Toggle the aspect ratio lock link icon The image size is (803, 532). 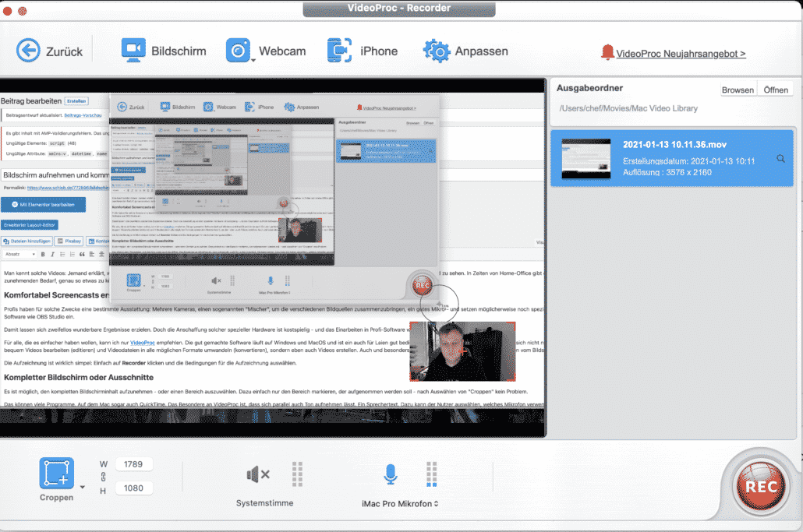coord(104,477)
